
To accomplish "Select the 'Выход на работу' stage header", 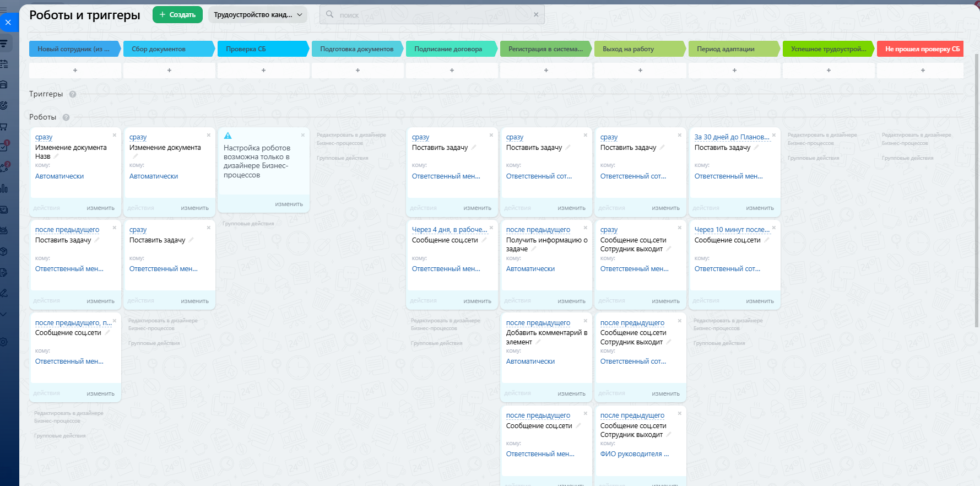I will (638, 49).
